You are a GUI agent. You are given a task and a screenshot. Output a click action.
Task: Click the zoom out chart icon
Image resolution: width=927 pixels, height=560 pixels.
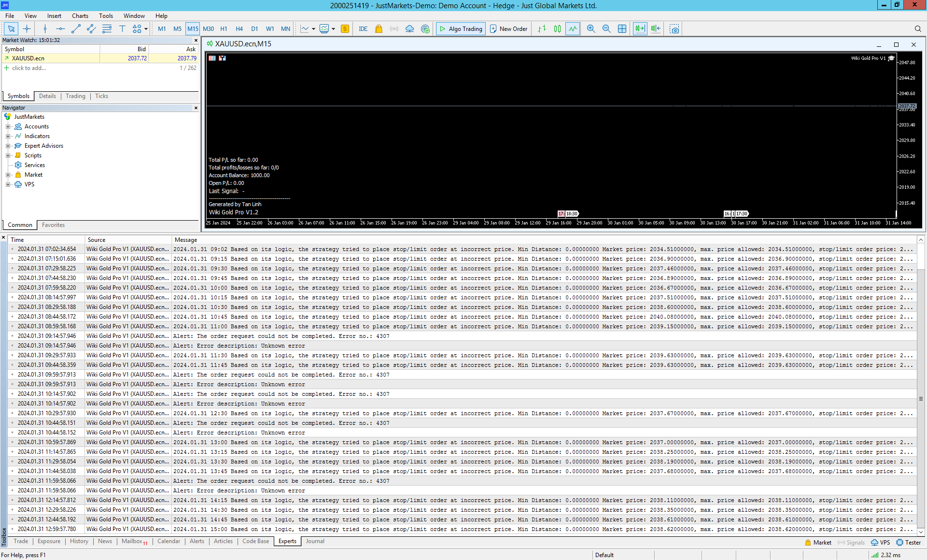tap(606, 29)
